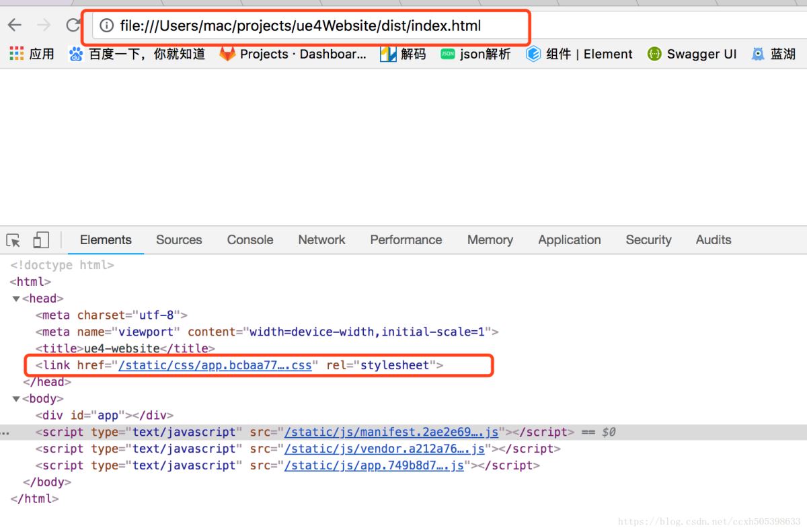The image size is (807, 532).
Task: Click the site info circle icon
Action: click(x=106, y=26)
